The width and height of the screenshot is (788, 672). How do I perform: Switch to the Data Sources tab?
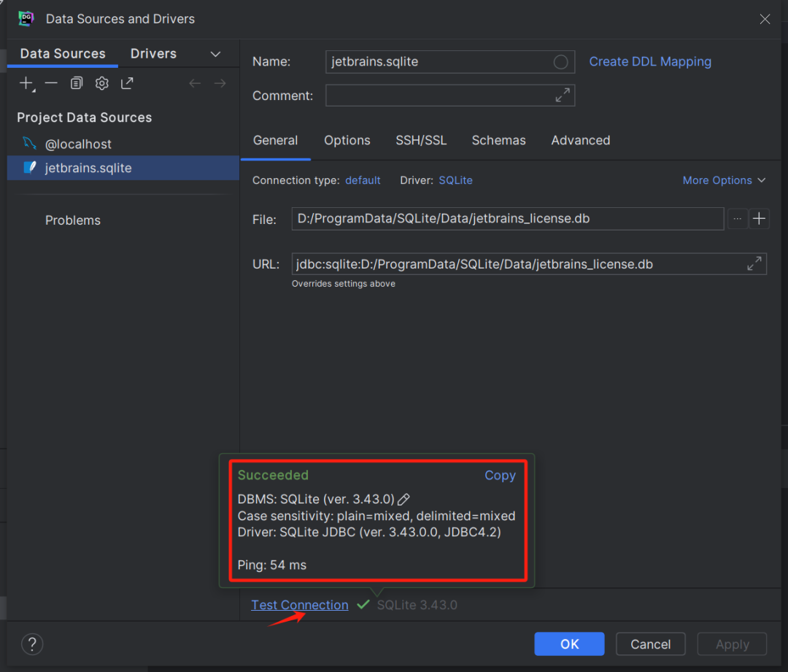tap(63, 53)
